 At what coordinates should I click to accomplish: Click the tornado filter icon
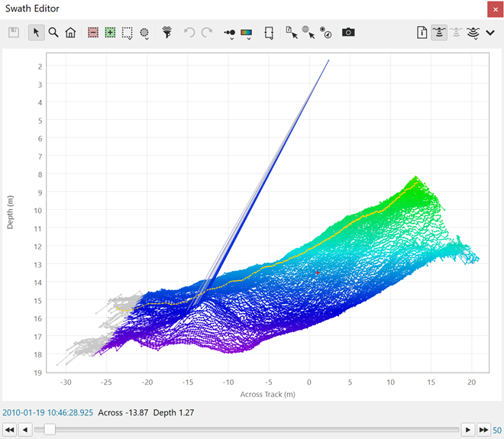click(166, 33)
